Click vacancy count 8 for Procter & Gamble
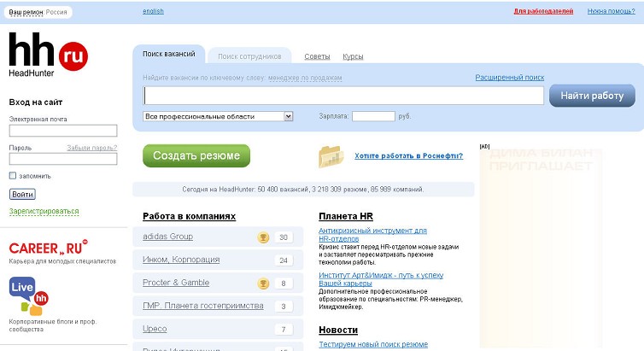This screenshot has width=644, height=351. (x=284, y=284)
